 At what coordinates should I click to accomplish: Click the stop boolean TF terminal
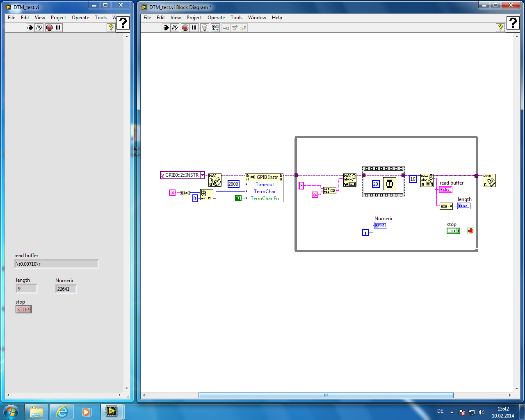click(453, 231)
